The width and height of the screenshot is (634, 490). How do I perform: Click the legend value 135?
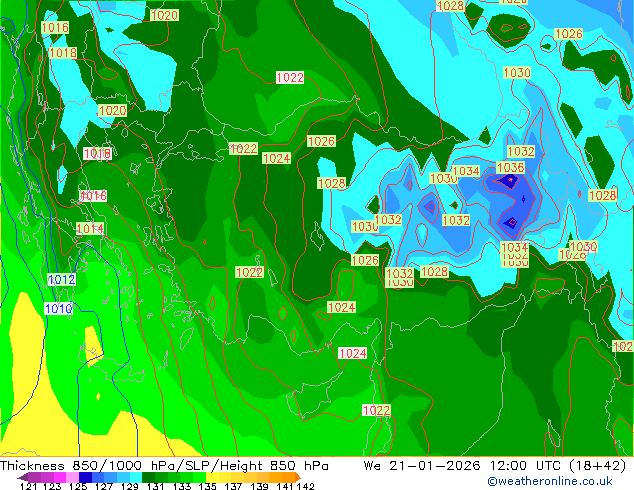coord(207,486)
